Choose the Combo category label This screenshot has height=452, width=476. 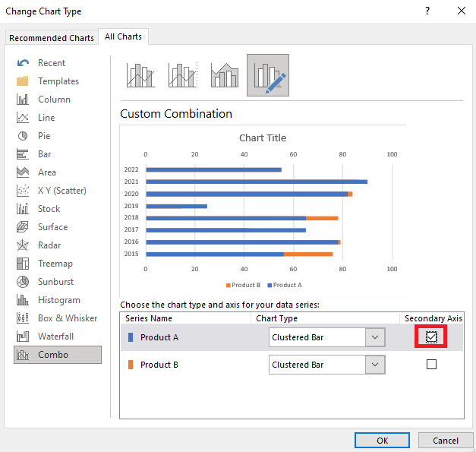(53, 355)
